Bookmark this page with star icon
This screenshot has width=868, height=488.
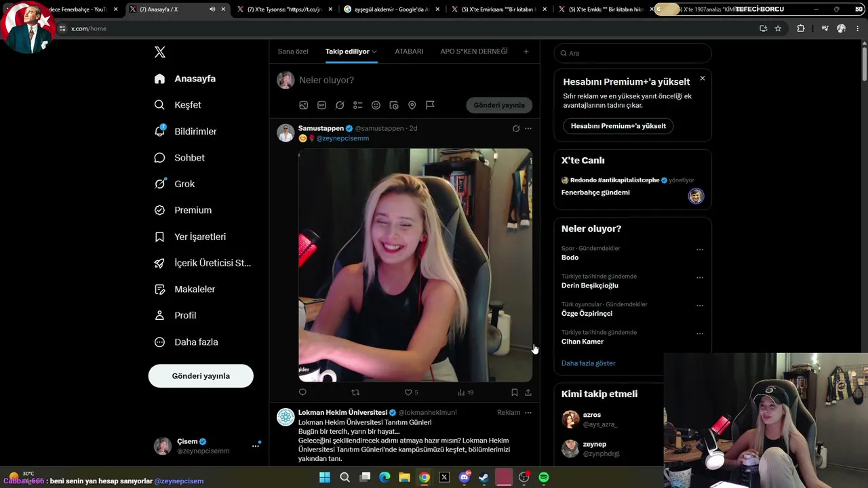click(x=778, y=28)
